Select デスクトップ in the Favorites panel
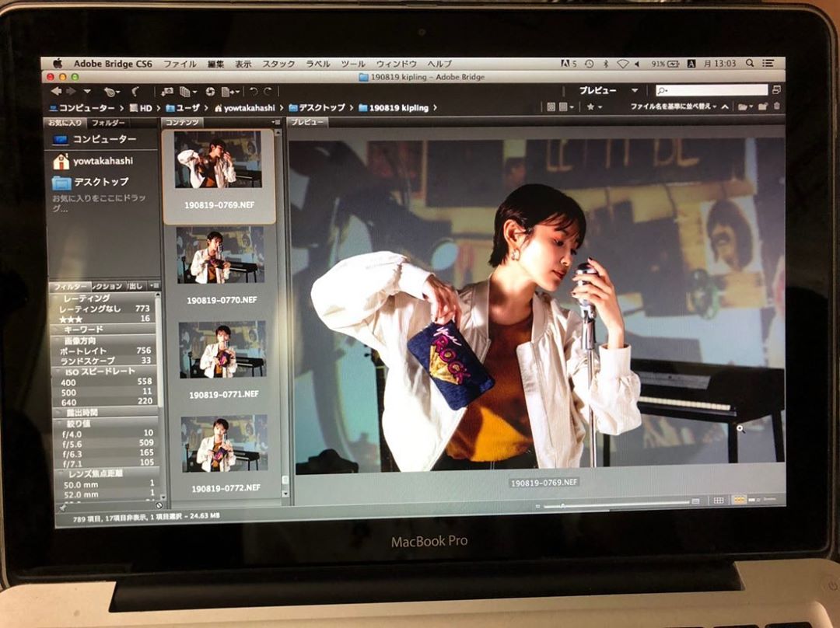Screen dimensions: 840x628 tap(101, 183)
